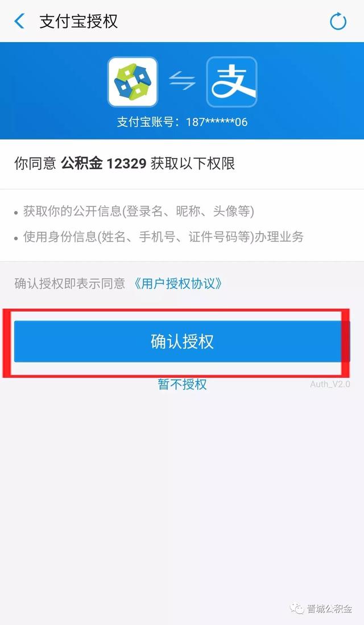The width and height of the screenshot is (364, 625).
Task: Tap the housing fund app logo
Action: click(x=133, y=82)
